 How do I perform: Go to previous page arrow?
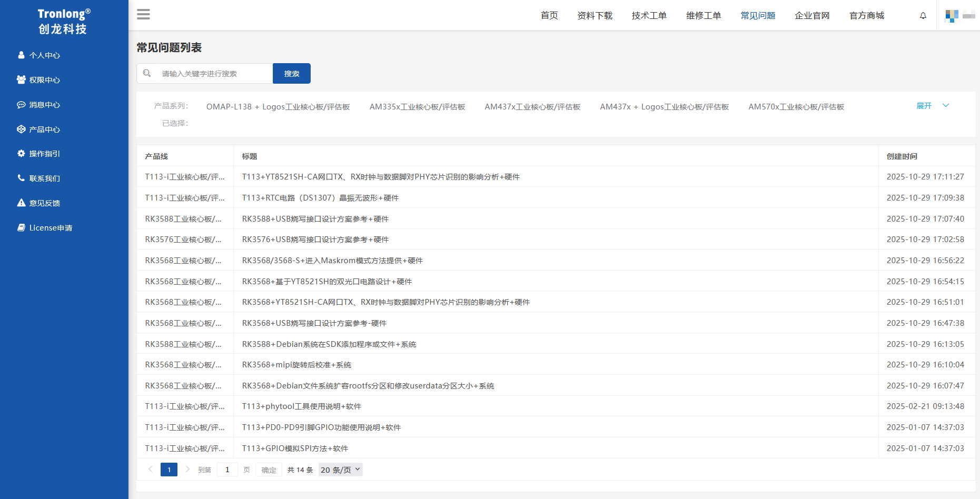[151, 469]
